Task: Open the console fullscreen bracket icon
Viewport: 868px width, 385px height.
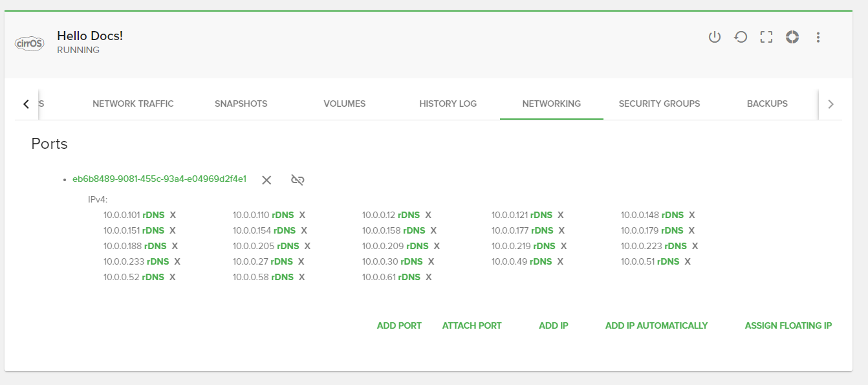Action: click(766, 37)
